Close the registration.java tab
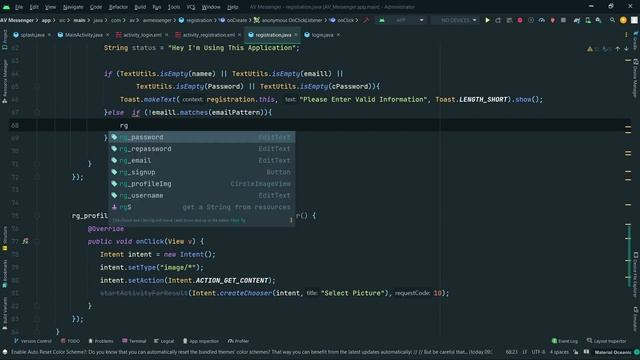This screenshot has width=640, height=360. (296, 35)
